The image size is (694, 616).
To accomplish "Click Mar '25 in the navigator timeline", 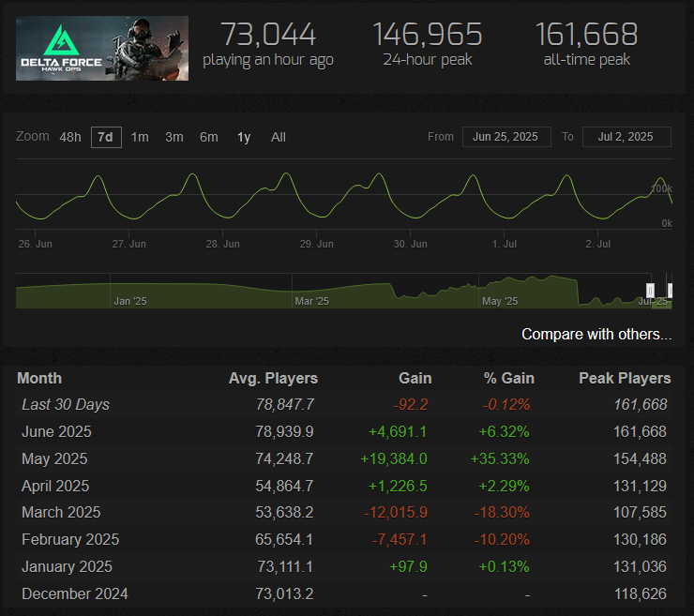I will (x=311, y=301).
